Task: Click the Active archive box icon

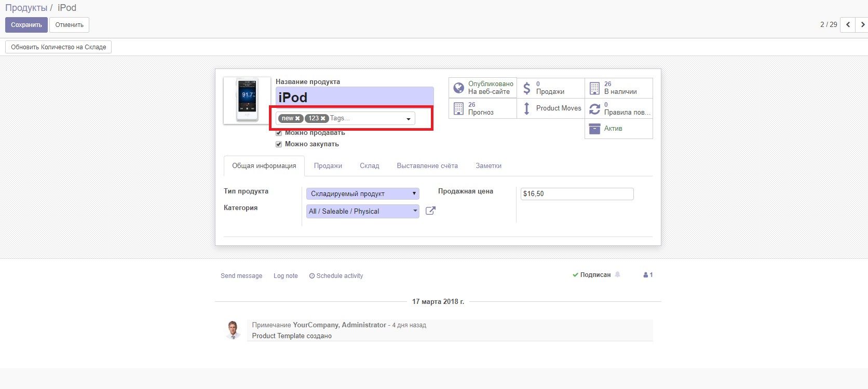Action: 594,128
